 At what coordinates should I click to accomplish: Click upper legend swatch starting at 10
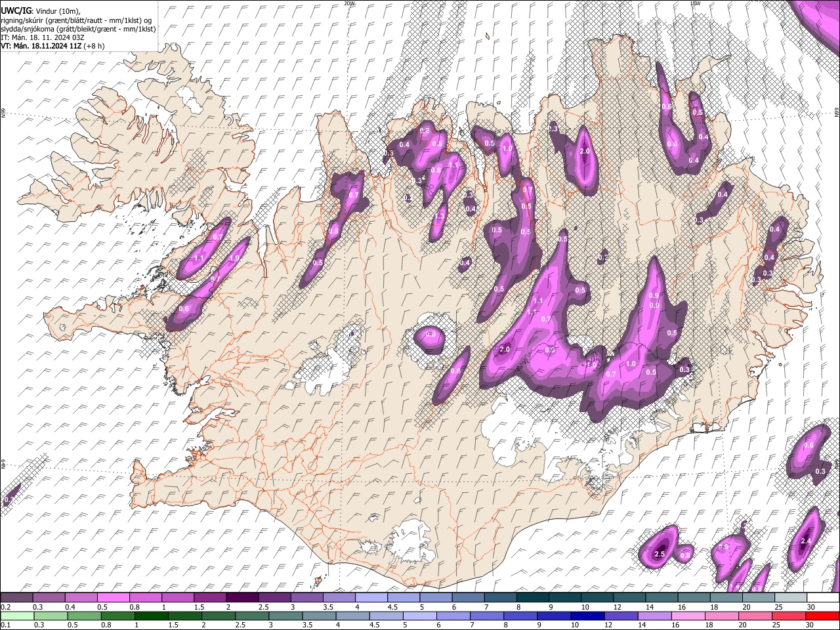(596, 598)
